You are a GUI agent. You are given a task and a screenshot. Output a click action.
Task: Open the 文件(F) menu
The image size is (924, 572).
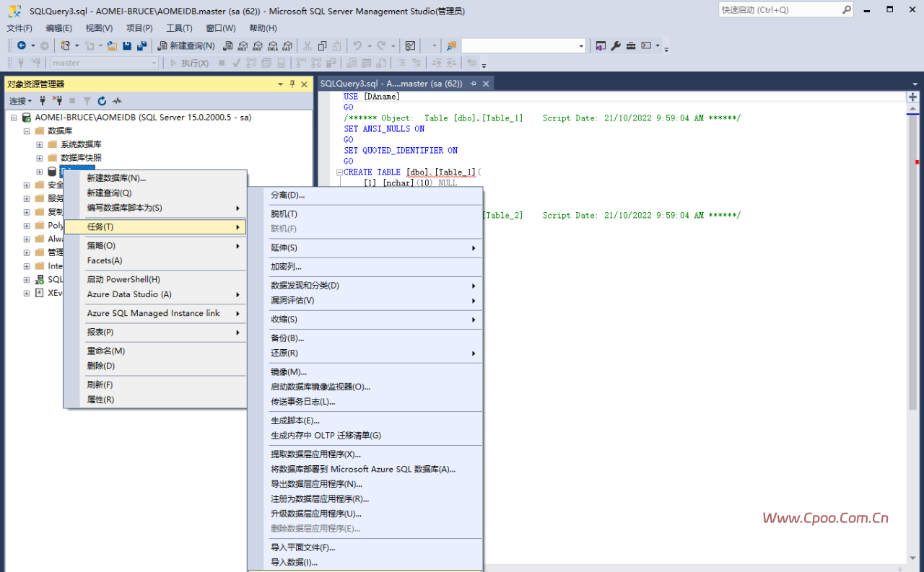coord(19,28)
